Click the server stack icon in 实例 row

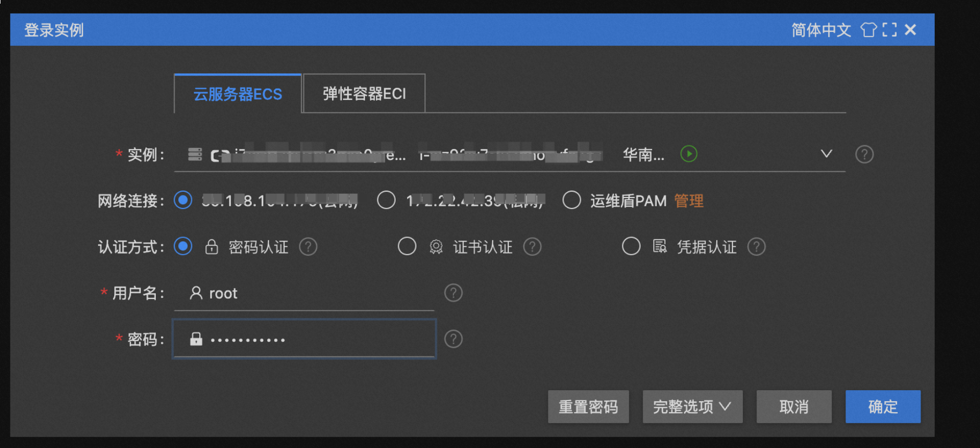(x=195, y=154)
